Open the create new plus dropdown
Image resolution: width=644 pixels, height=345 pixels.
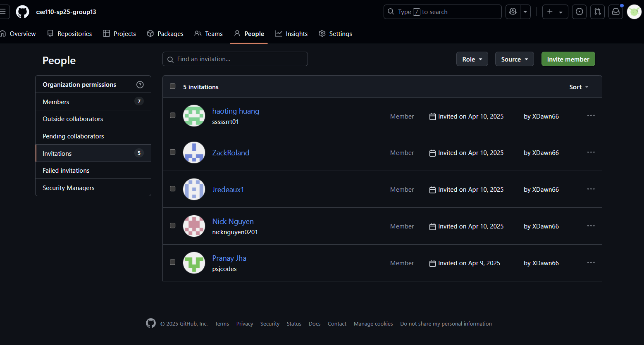(555, 12)
